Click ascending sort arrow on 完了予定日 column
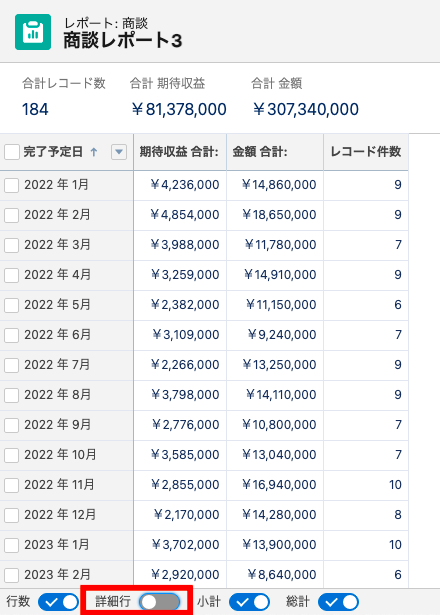 [x=94, y=152]
